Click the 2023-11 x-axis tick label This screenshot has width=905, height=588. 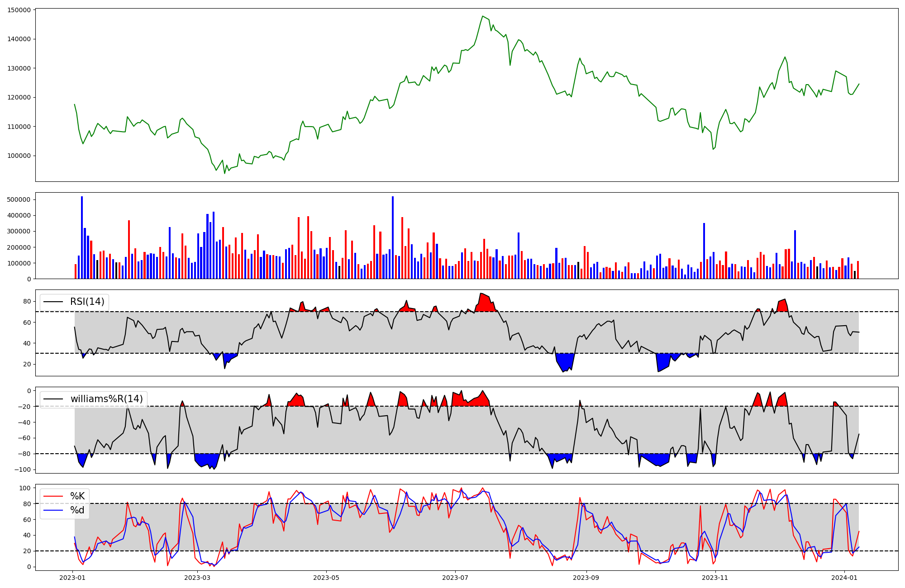click(715, 578)
